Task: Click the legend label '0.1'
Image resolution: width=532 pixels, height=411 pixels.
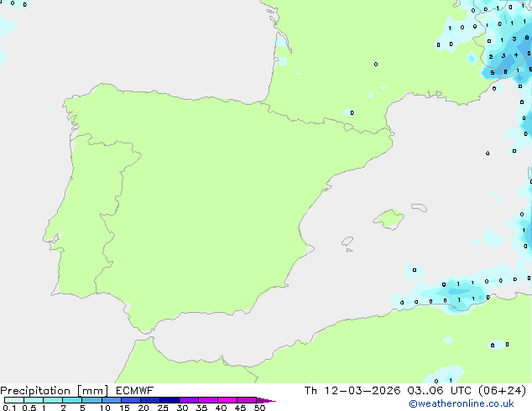Action: (x=9, y=408)
